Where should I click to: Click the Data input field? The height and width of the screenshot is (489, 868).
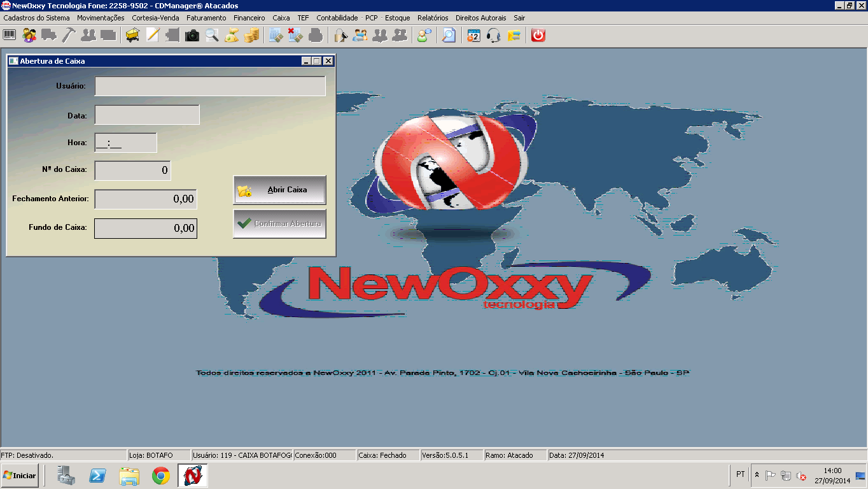[147, 115]
